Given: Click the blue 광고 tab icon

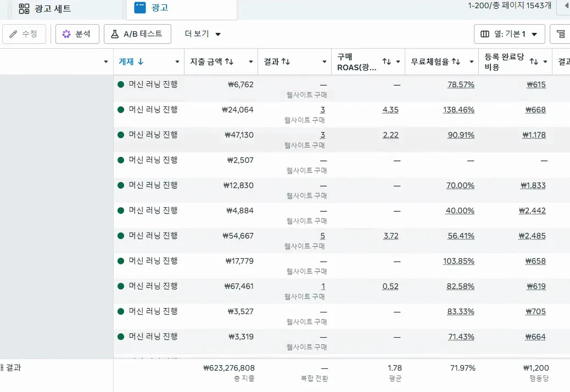Looking at the screenshot, I should coord(140,8).
